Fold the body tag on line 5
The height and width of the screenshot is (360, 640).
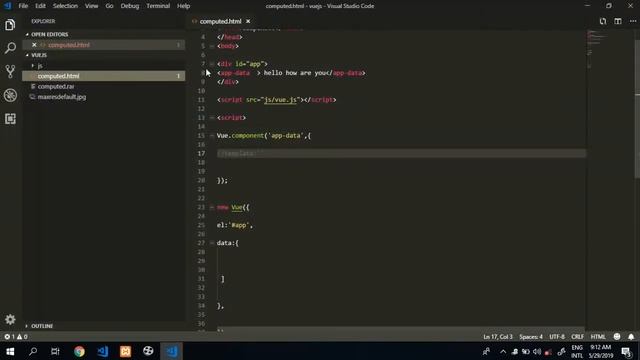tap(212, 46)
